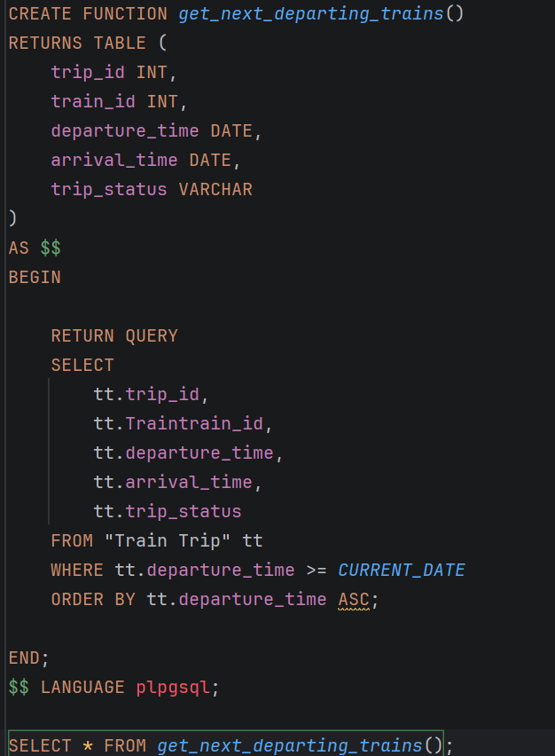Screen dimensions: 555x756
Task: Click the "Train Trip" table name
Action: pos(168,540)
